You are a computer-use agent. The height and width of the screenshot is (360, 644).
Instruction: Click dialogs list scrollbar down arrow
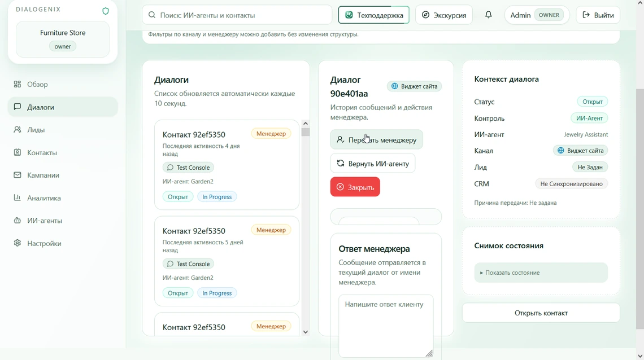(x=305, y=332)
